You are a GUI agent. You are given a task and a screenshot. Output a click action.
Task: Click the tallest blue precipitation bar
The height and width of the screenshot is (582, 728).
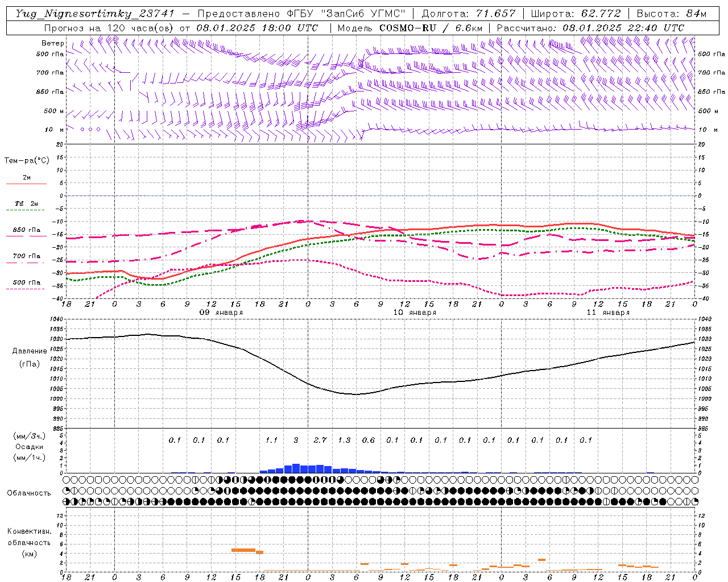[x=296, y=468]
